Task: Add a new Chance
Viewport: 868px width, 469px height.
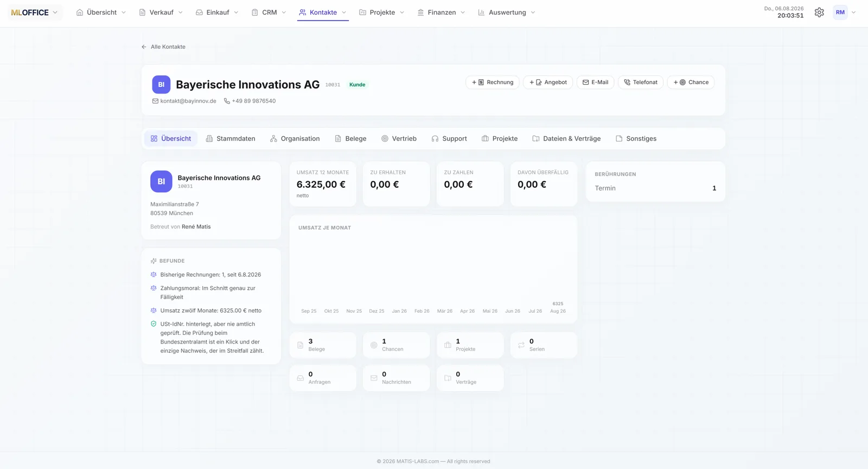Action: [x=691, y=83]
